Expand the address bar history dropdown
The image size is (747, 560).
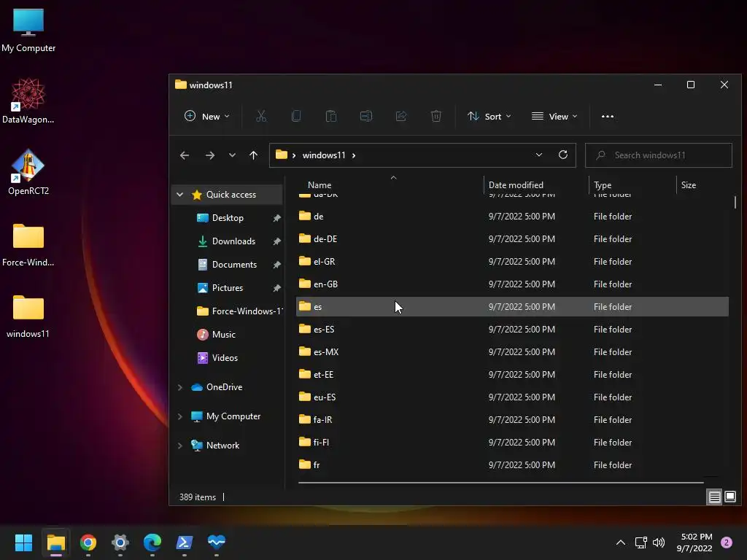coord(539,155)
